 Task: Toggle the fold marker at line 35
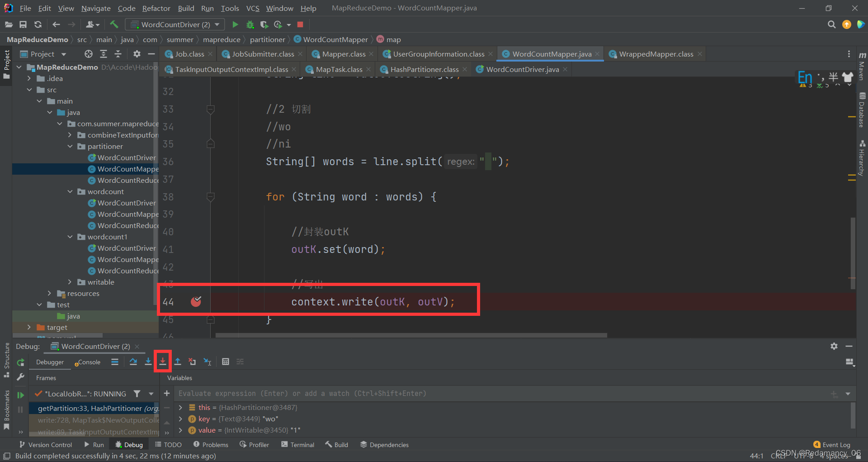(x=210, y=144)
